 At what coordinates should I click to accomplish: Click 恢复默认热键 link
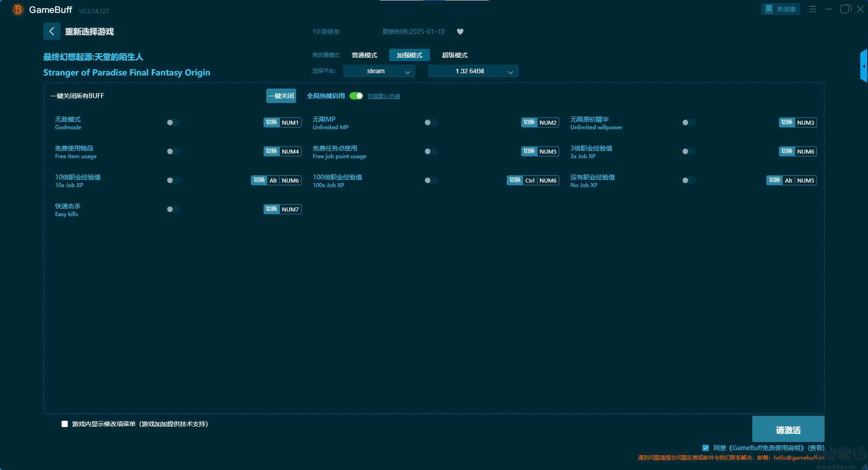coord(384,96)
